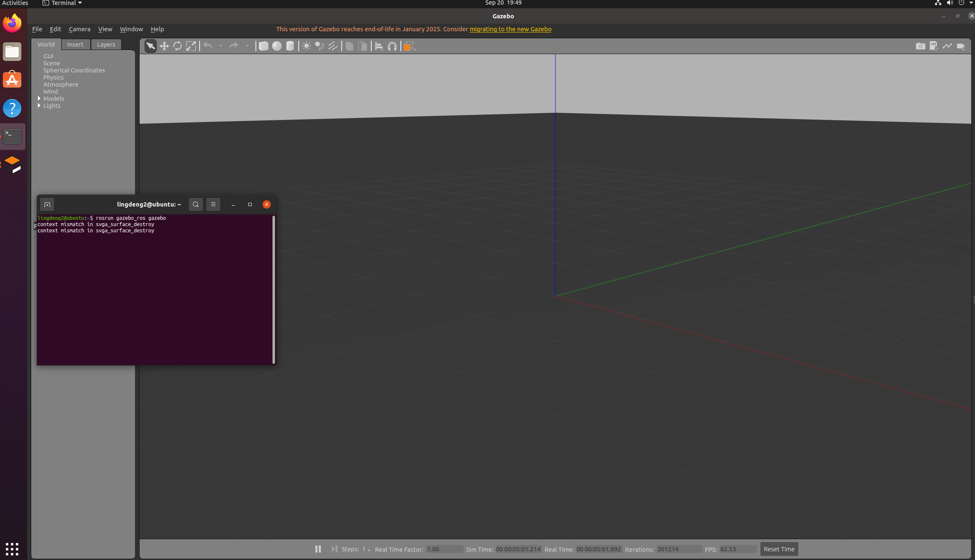Open the data logger LOG icon
The image size is (975, 560).
tap(934, 46)
